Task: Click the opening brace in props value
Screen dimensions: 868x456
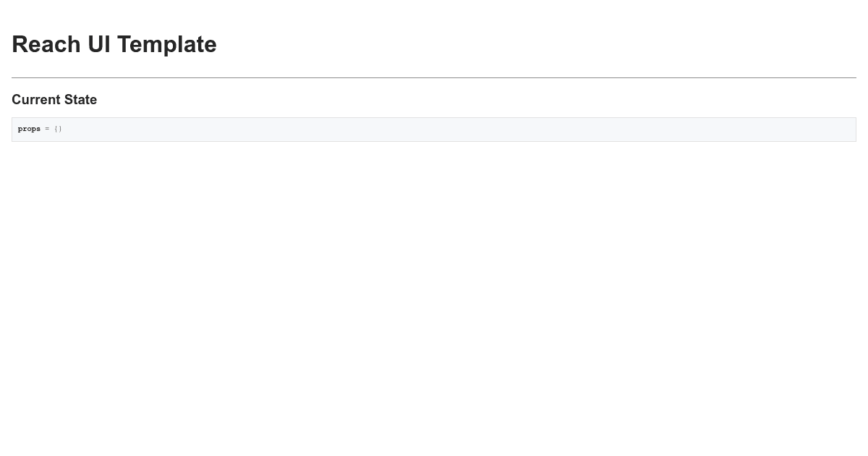Action: 56,129
